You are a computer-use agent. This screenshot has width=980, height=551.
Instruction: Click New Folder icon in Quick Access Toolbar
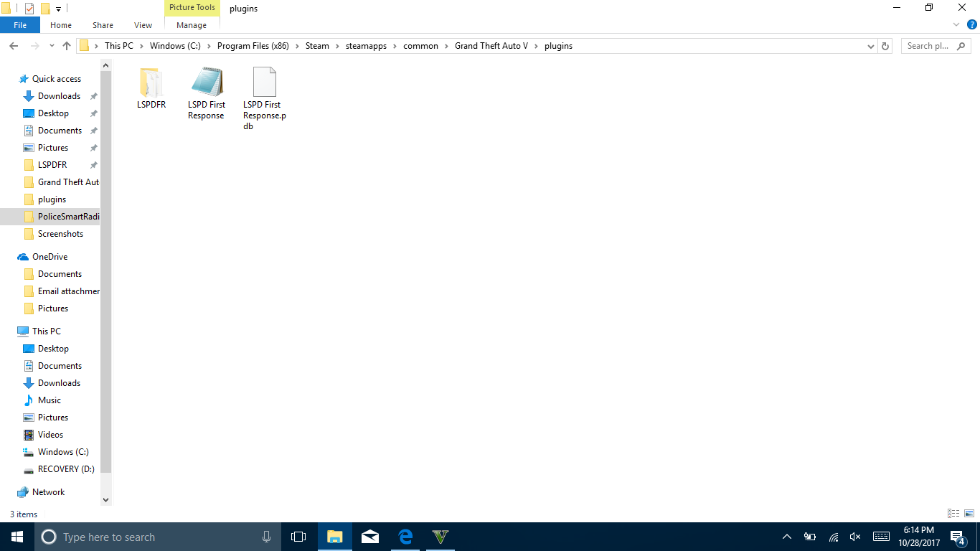point(45,9)
